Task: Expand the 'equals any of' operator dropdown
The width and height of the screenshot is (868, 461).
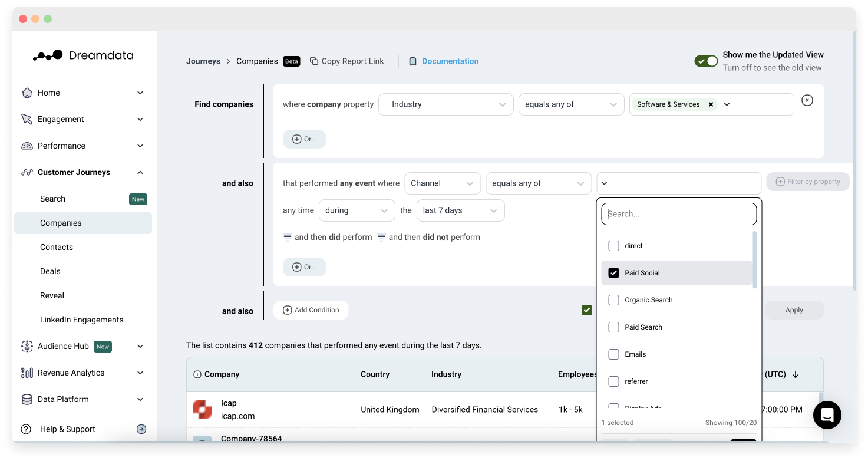Action: 538,183
